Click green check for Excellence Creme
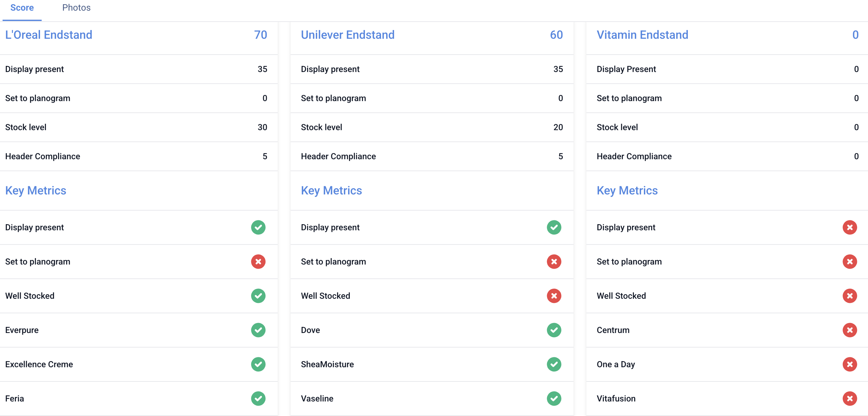 [x=258, y=364]
